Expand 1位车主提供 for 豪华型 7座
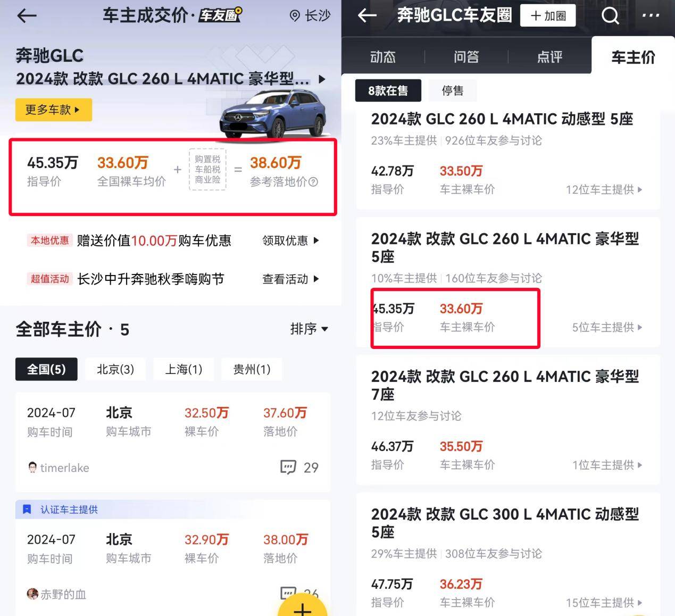Image resolution: width=675 pixels, height=616 pixels. 607,465
